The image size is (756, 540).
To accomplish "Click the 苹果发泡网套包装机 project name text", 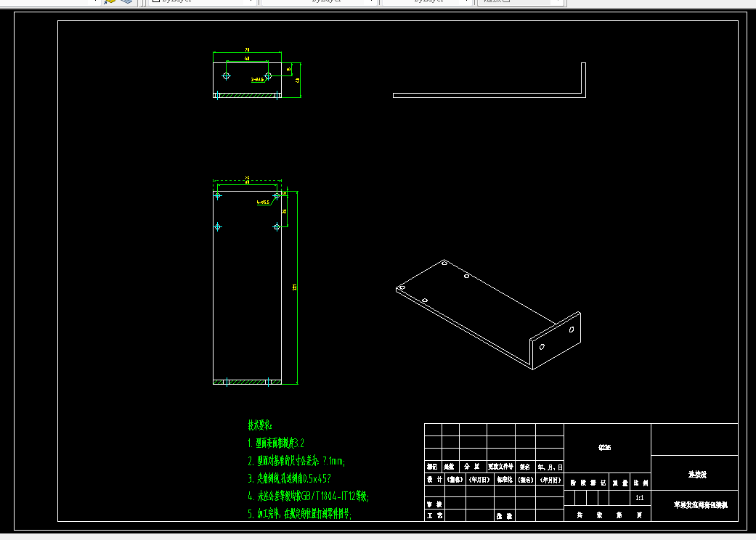I will (701, 505).
